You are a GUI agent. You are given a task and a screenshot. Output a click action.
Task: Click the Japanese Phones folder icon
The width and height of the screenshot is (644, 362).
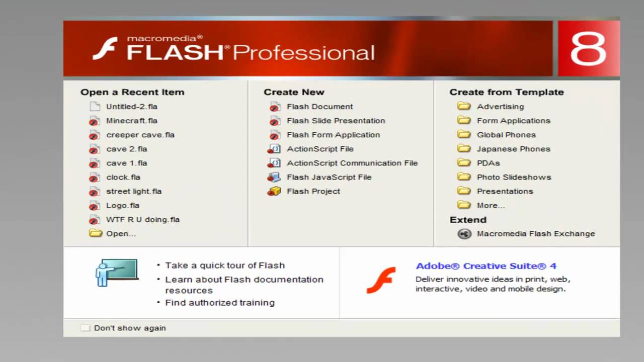click(x=464, y=148)
